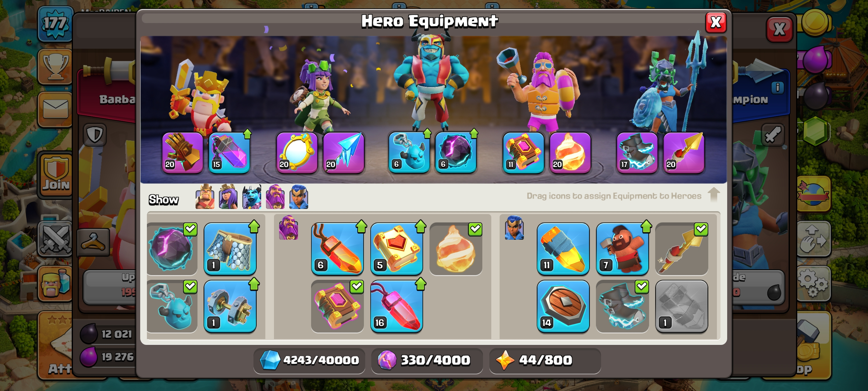The height and width of the screenshot is (391, 868).
Task: Select the level 20 Frozen Arrow equipment
Action: (x=343, y=153)
